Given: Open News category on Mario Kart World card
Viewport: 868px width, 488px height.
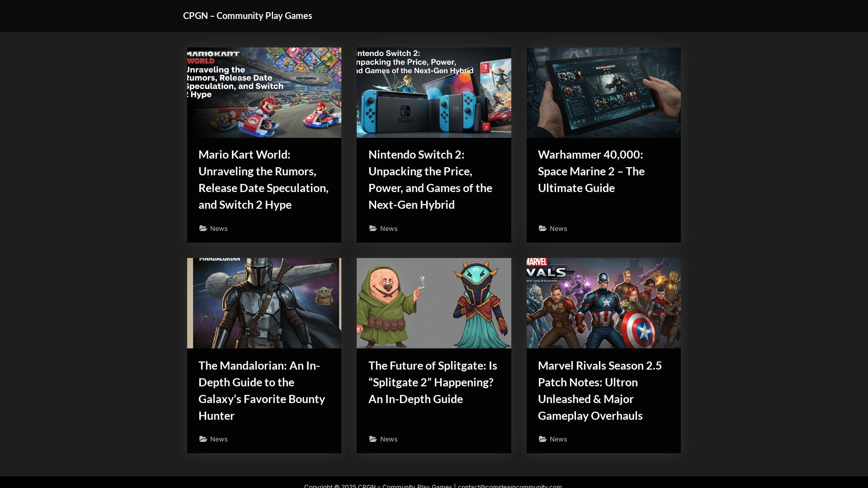Looking at the screenshot, I should 219,229.
